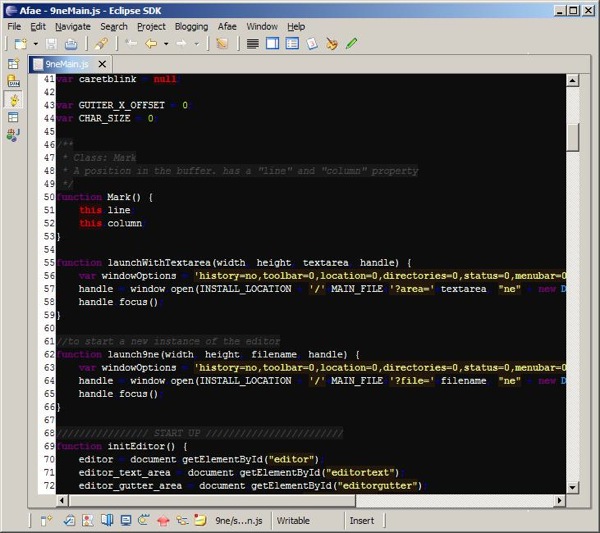Click the '9ne/s...n.js' status bar text
The height and width of the screenshot is (533, 600).
coord(239,521)
